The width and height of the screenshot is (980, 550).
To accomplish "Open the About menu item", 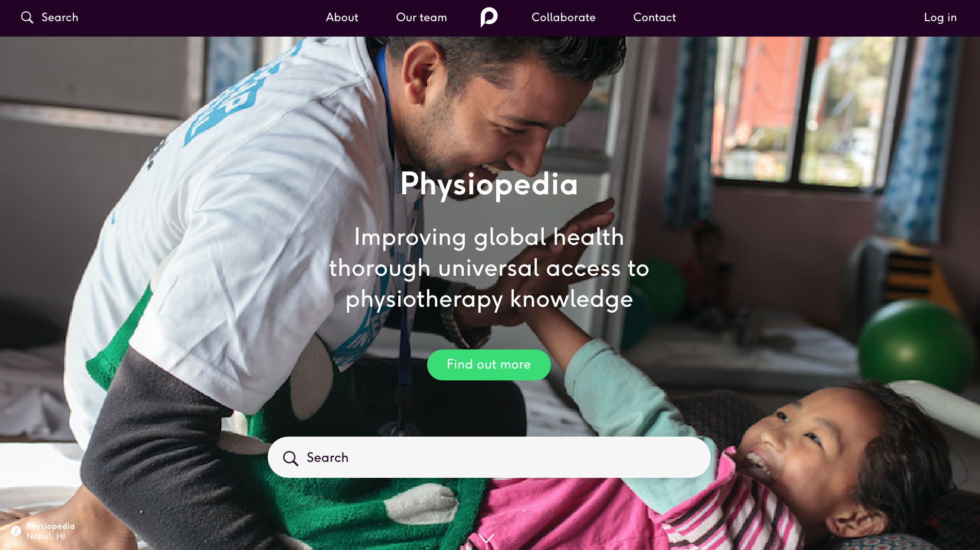I will pos(342,18).
